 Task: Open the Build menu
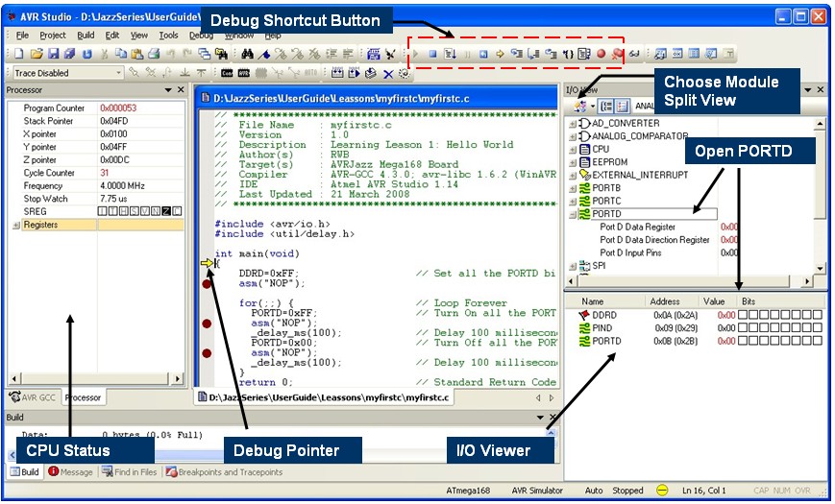86,36
